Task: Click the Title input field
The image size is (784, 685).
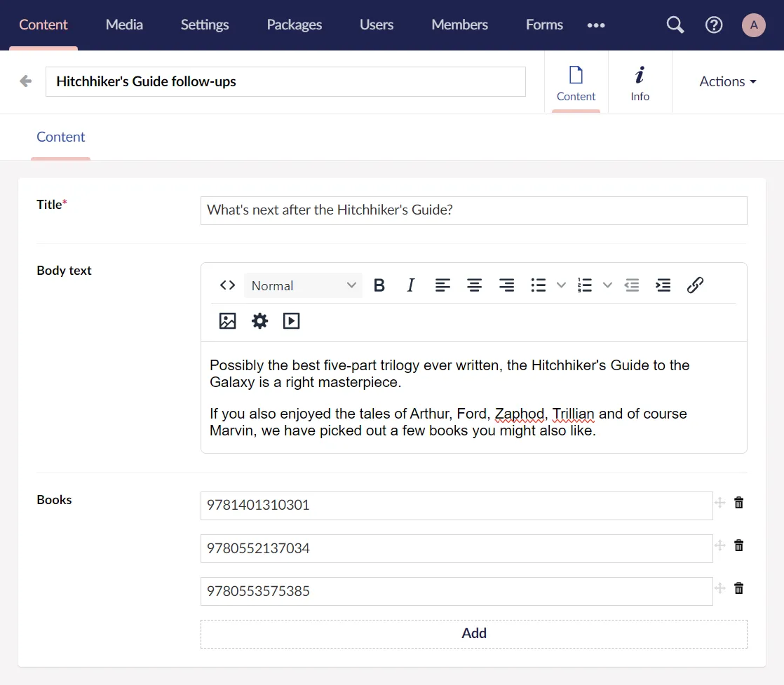Action: [473, 210]
